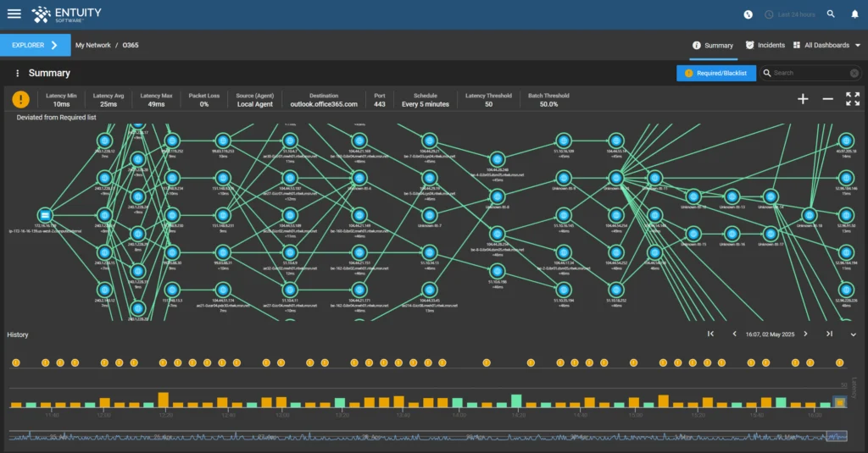Clear the path search field
868x453 pixels.
pos(854,73)
